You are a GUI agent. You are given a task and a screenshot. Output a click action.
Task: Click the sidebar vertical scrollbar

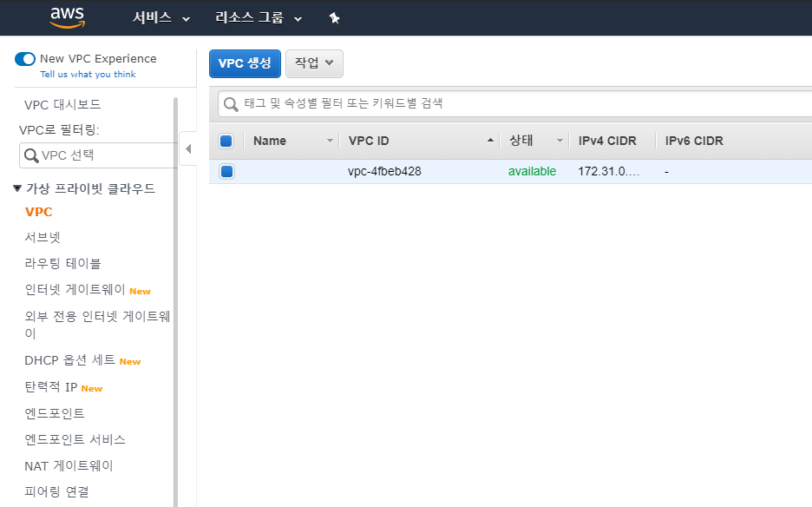[175, 302]
